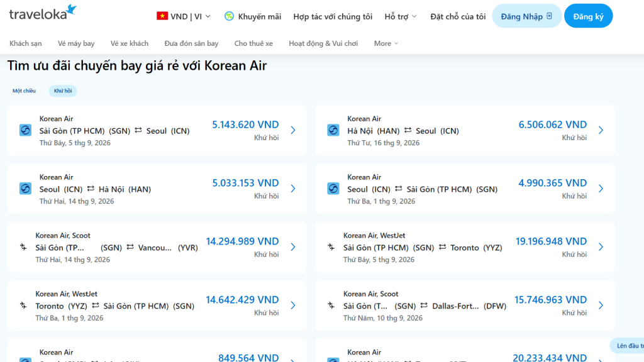Click the 6.506.062 VND price
The image size is (644, 362).
(552, 124)
